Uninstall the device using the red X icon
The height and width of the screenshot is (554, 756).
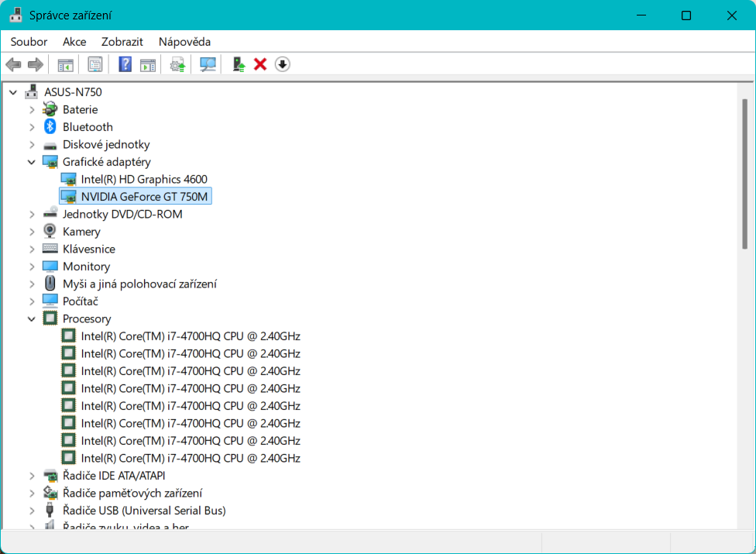click(260, 64)
